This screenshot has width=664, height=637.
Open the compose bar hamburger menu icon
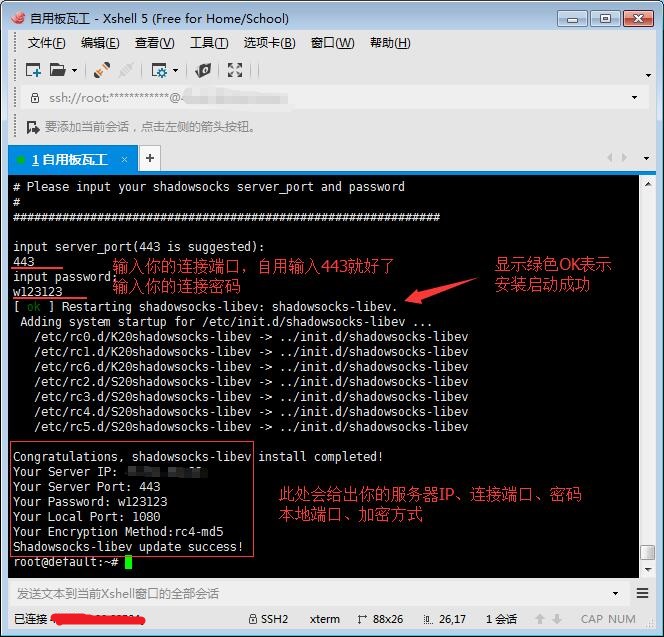click(x=642, y=593)
